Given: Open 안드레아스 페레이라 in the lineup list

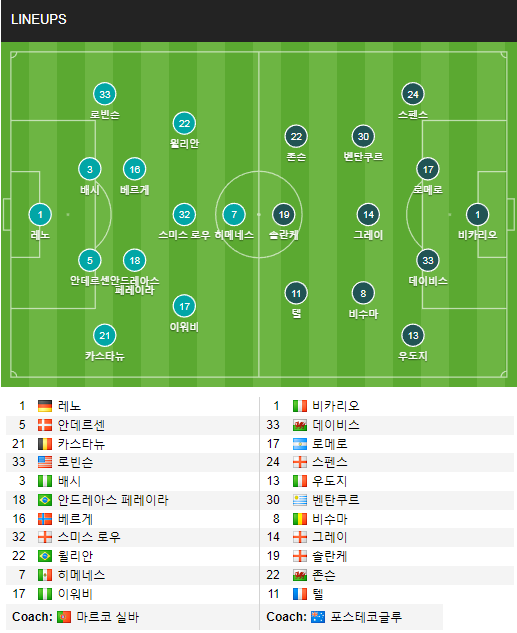Looking at the screenshot, I should click(113, 500).
